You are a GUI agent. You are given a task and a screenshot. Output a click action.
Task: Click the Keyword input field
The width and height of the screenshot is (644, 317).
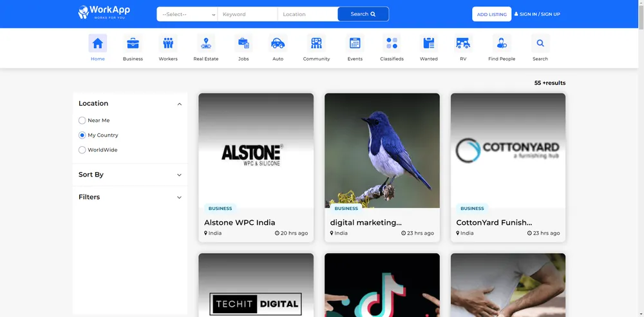(x=248, y=14)
